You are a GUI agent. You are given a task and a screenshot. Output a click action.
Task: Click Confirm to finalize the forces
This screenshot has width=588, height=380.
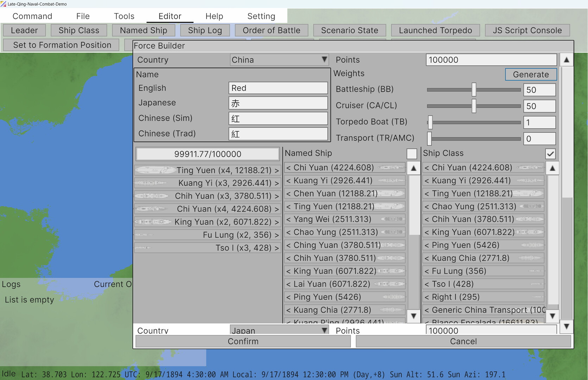[243, 341]
